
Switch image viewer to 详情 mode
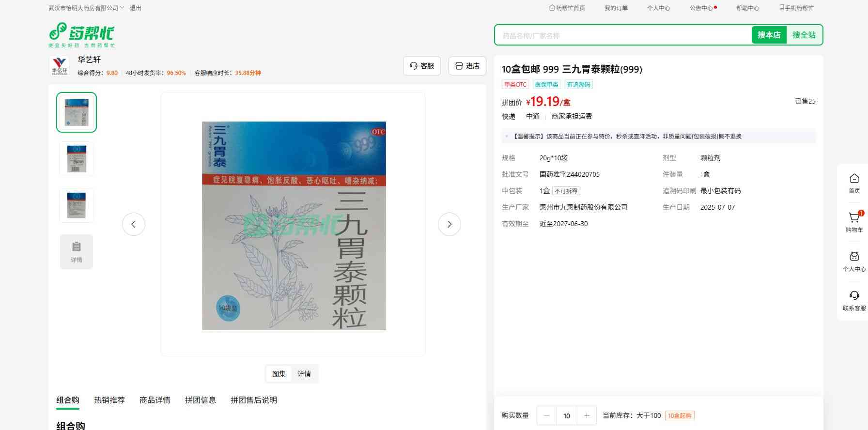[x=304, y=374]
